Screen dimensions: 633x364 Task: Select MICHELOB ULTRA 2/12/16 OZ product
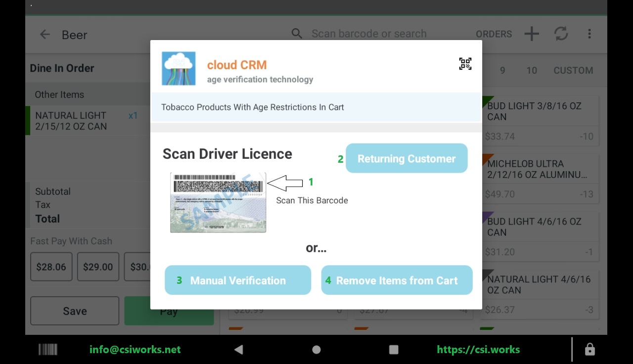(x=540, y=179)
